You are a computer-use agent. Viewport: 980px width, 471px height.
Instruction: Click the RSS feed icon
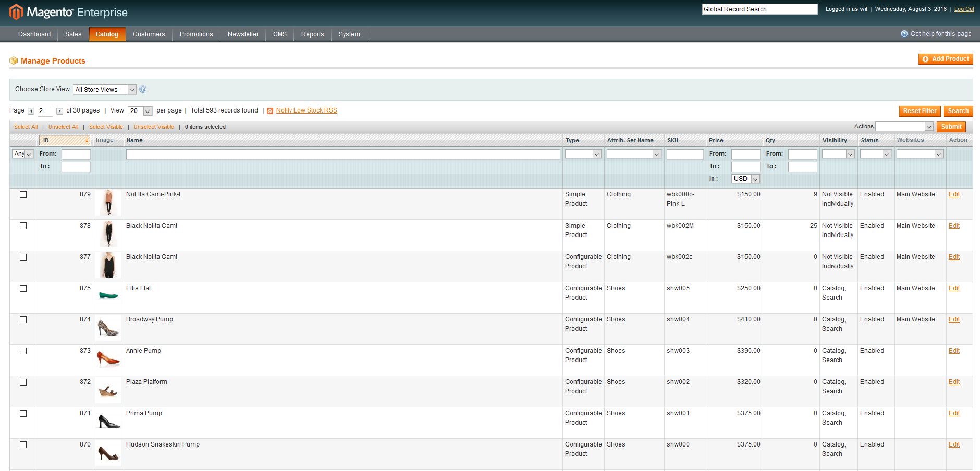coord(270,111)
